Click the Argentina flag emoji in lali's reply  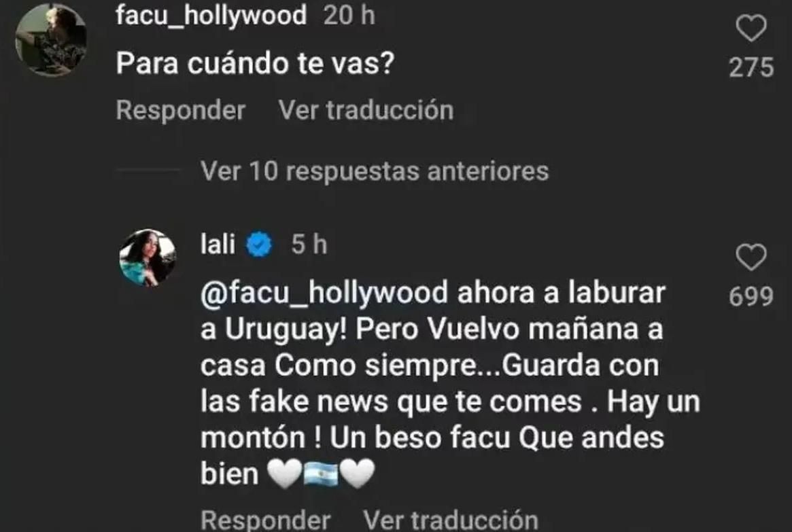321,474
